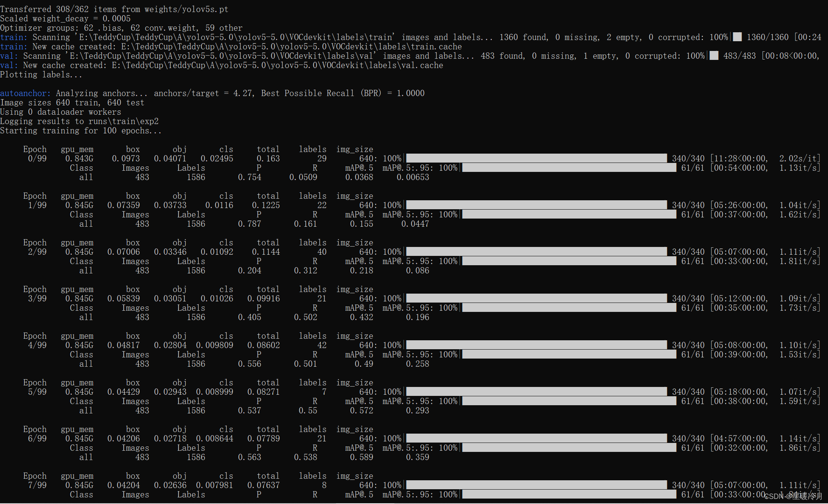Viewport: 828px width, 504px height.
Task: Click the 'weights/yolov5s.pt' file path text
Action: 186,9
